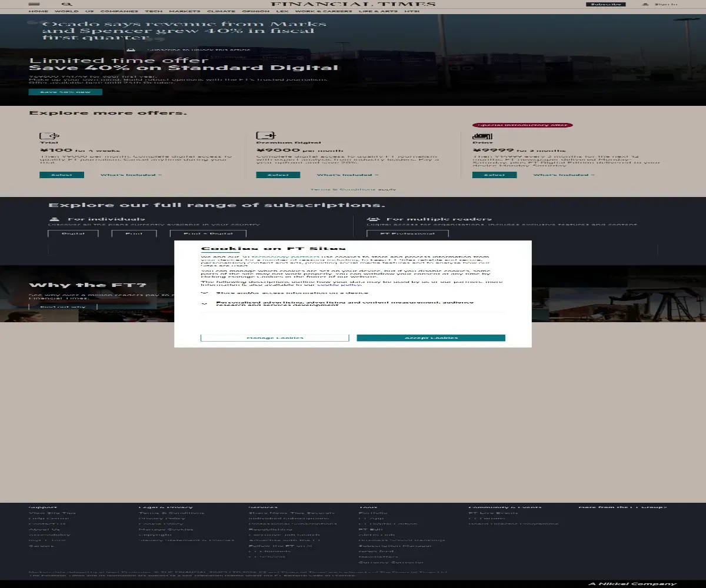The height and width of the screenshot is (588, 706).
Task: Click the Financial Times masthead logo
Action: pyautogui.click(x=353, y=4)
